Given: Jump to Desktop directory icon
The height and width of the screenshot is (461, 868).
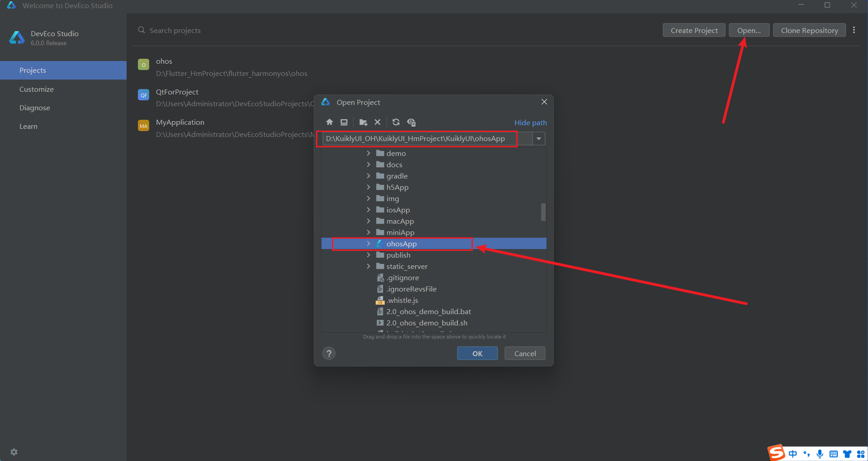Looking at the screenshot, I should 344,122.
